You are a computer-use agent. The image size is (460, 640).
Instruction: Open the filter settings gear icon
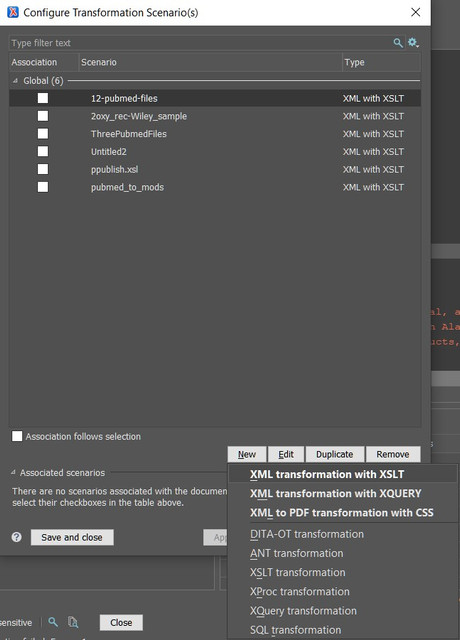click(413, 42)
